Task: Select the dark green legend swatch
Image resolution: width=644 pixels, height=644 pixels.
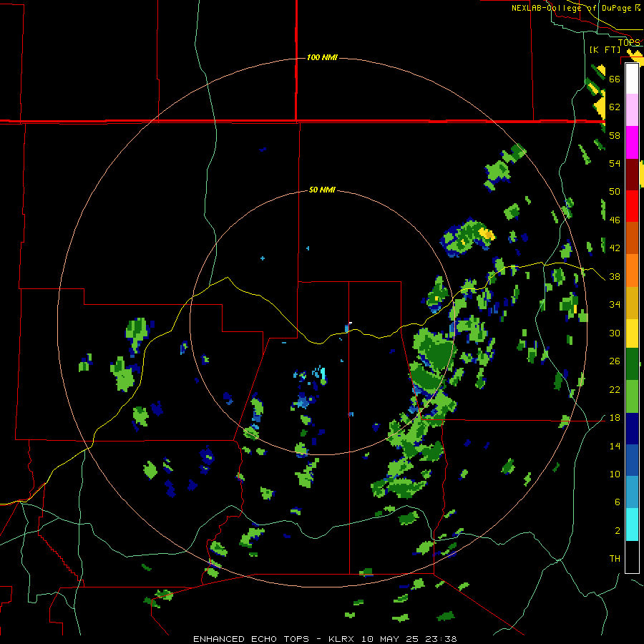Action: [632, 364]
